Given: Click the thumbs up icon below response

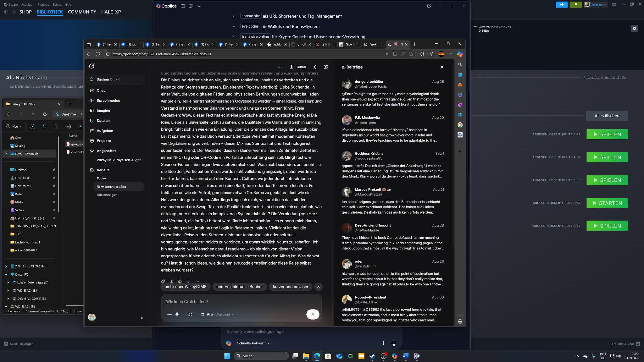Looking at the screenshot, I should 180,281.
